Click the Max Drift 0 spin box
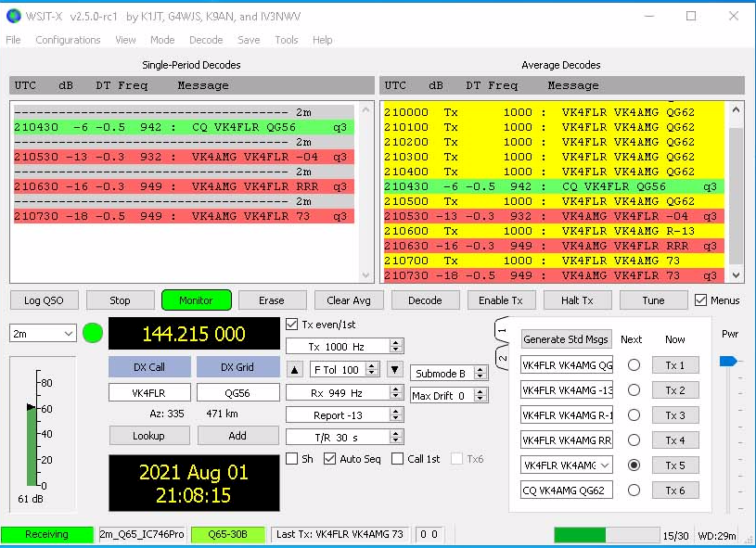The width and height of the screenshot is (756, 548). click(x=448, y=396)
